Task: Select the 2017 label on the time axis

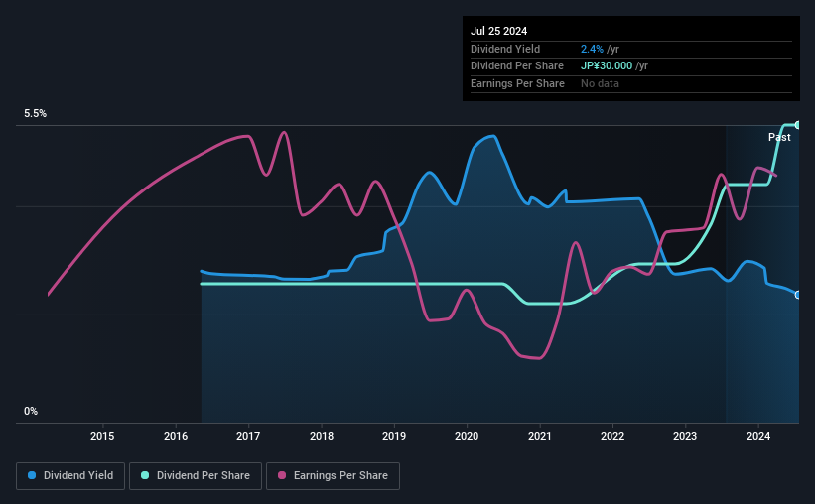Action: pos(248,436)
